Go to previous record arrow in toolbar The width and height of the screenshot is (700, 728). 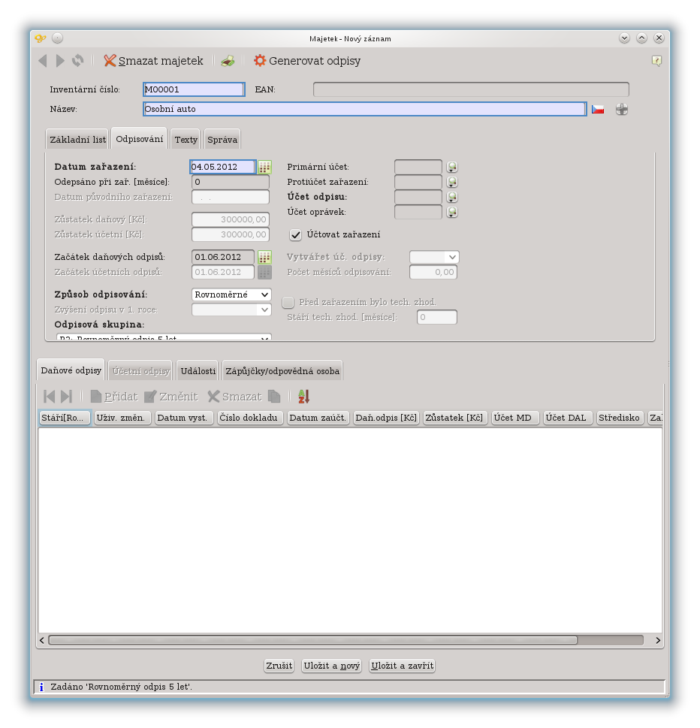coord(43,61)
